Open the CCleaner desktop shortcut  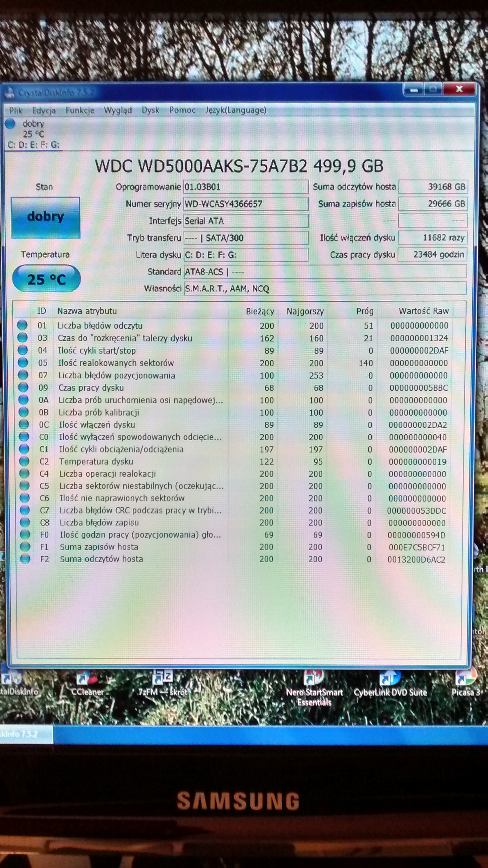[87, 682]
